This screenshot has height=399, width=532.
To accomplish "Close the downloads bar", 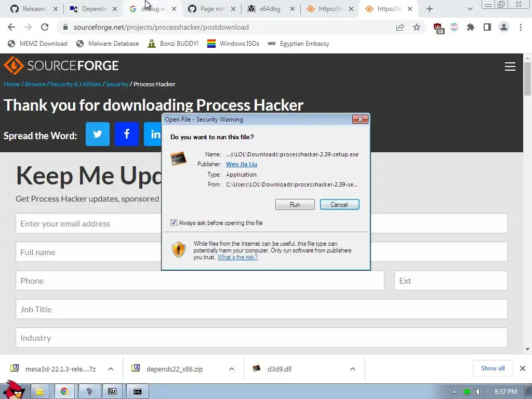I will tap(523, 368).
